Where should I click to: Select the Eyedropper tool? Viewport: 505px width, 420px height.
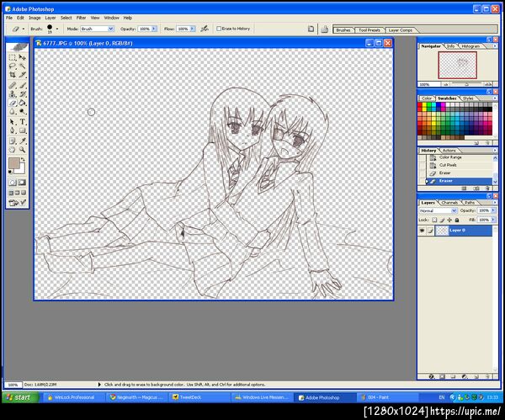22,141
